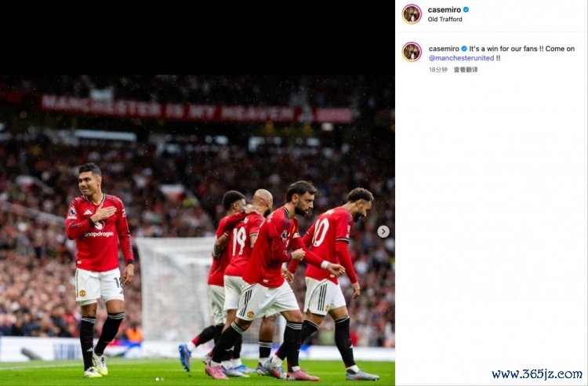This screenshot has height=386, width=588.
Task: Open the Old Trafford location tag
Action: click(x=445, y=19)
